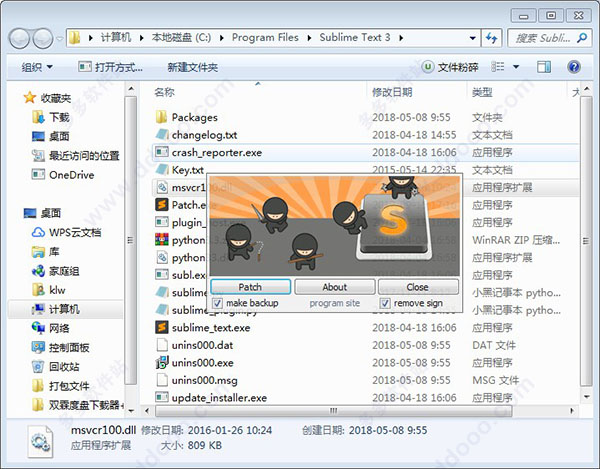Change view with the view icon
600x469 pixels.
497,67
